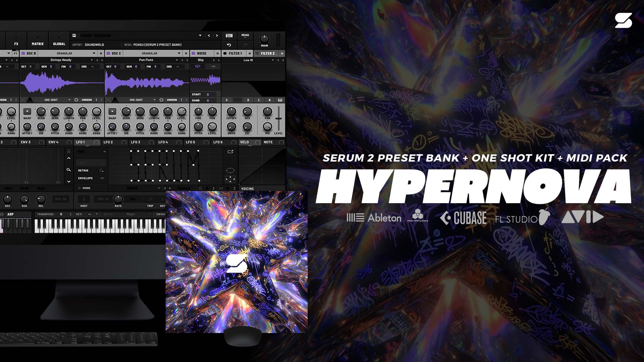The height and width of the screenshot is (362, 644).
Task: Go to the next preset arrow
Action: click(217, 36)
